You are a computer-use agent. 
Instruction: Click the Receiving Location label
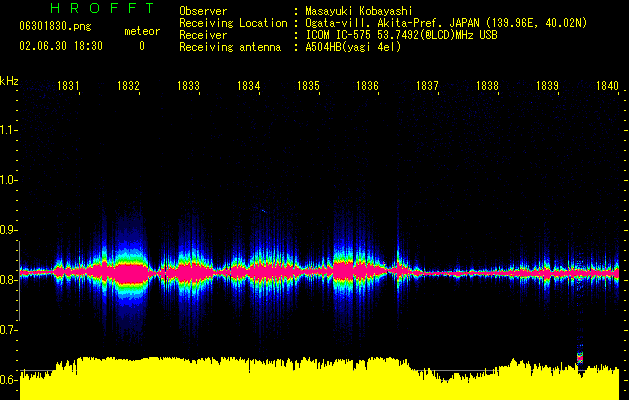tap(233, 23)
